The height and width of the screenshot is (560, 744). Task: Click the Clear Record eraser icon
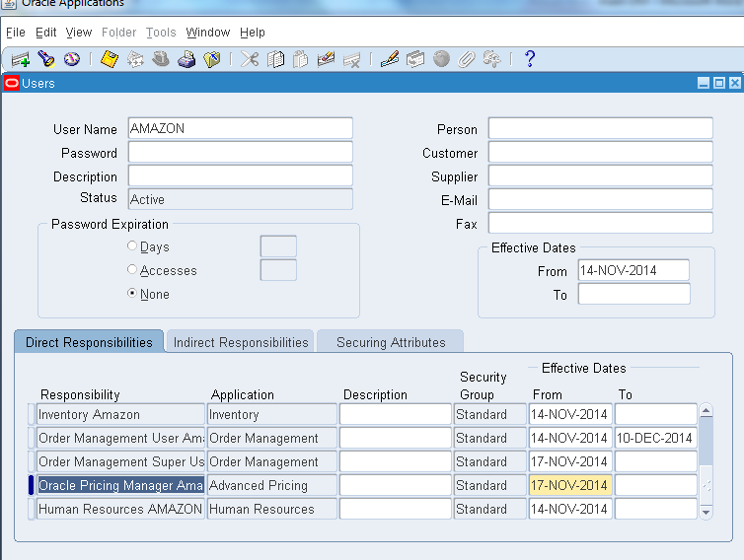click(326, 59)
